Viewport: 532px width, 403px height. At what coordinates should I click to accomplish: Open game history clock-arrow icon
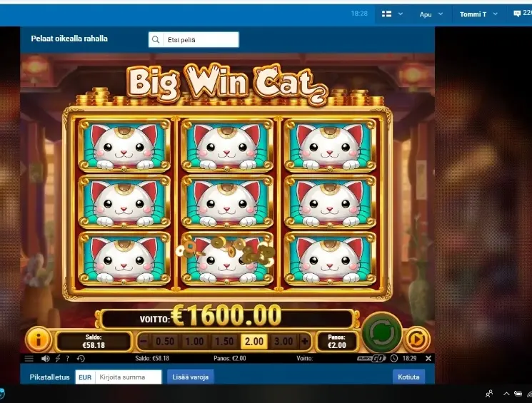81,358
